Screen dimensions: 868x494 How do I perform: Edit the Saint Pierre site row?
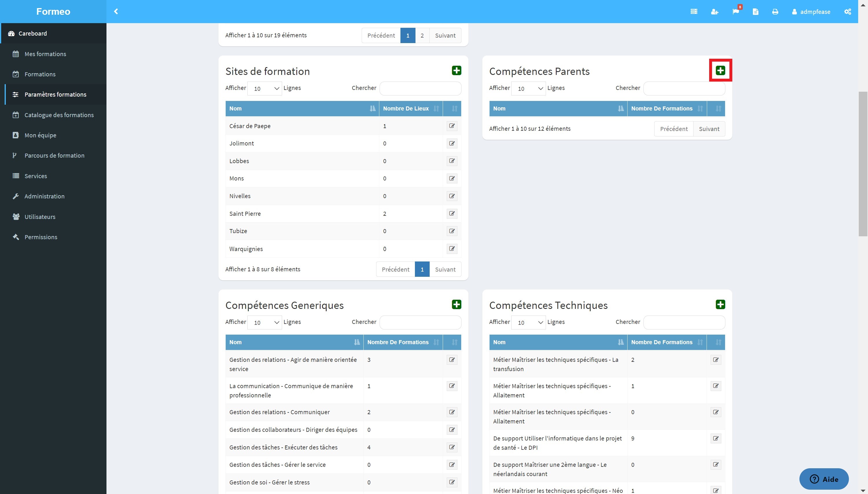pos(452,213)
